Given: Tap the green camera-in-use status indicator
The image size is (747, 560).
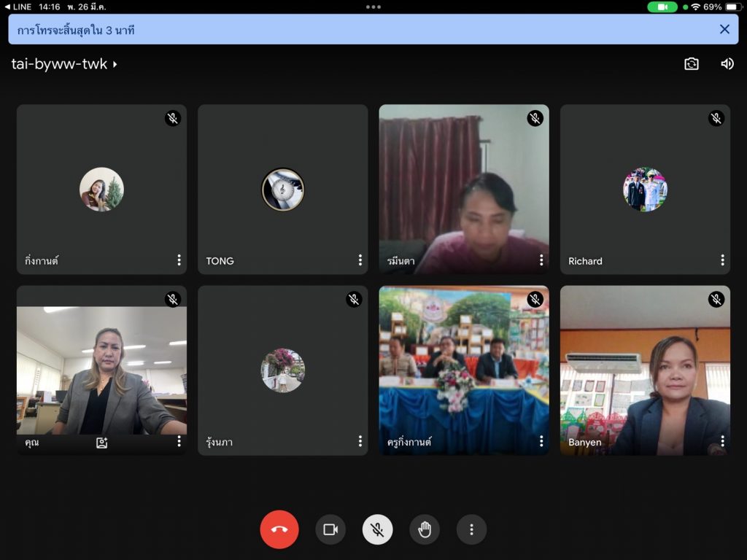Looking at the screenshot, I should [x=662, y=7].
